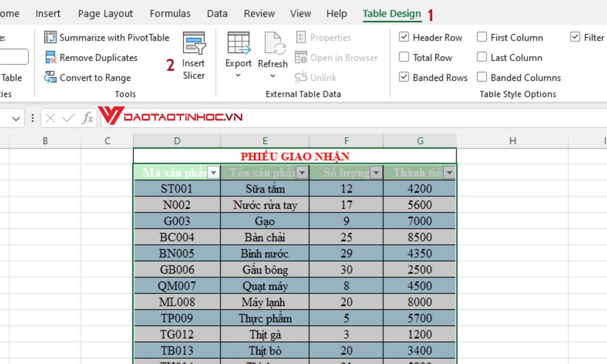Open the Review tab

(259, 13)
